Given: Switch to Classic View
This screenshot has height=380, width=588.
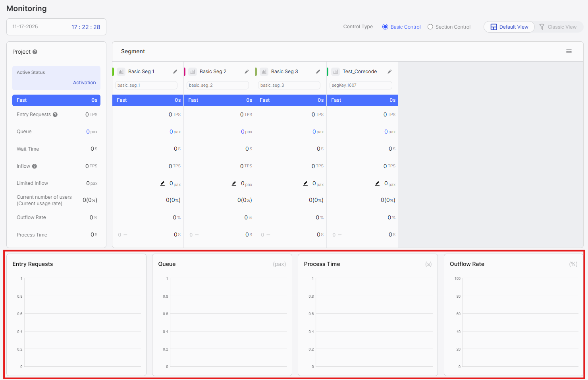Looking at the screenshot, I should 558,27.
